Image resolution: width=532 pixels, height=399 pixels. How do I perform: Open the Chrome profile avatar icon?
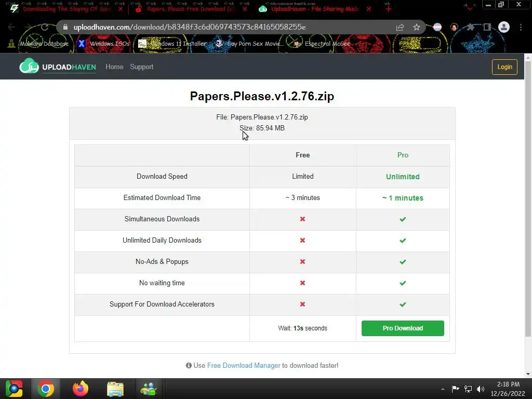(504, 27)
